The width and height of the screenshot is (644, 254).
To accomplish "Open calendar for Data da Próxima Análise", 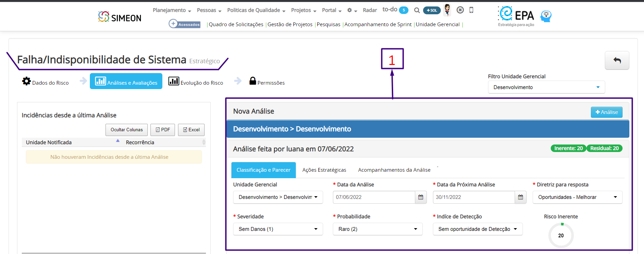I will point(520,197).
